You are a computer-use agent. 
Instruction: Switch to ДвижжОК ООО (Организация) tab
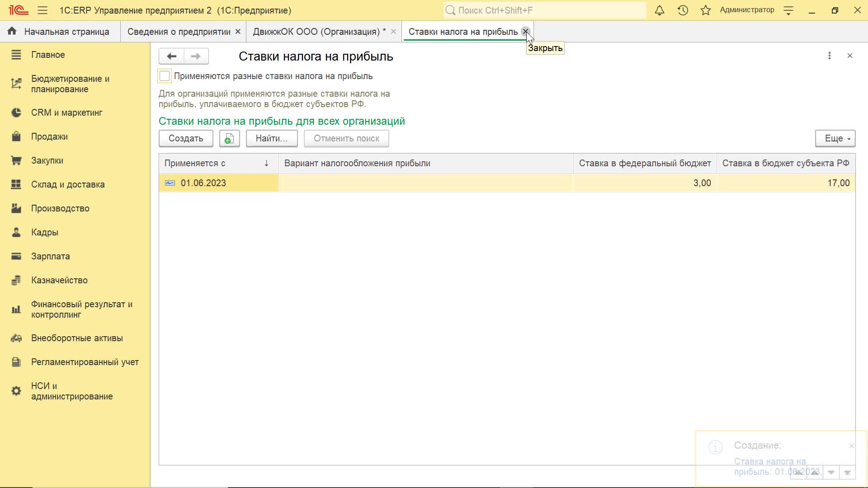(x=319, y=32)
